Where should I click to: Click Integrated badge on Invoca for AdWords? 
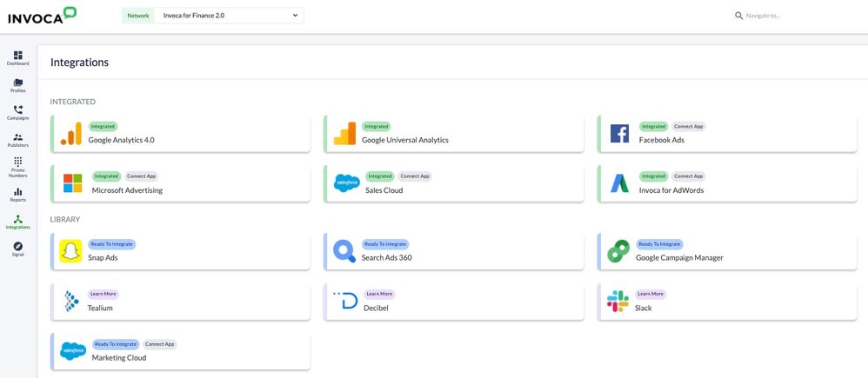[654, 176]
